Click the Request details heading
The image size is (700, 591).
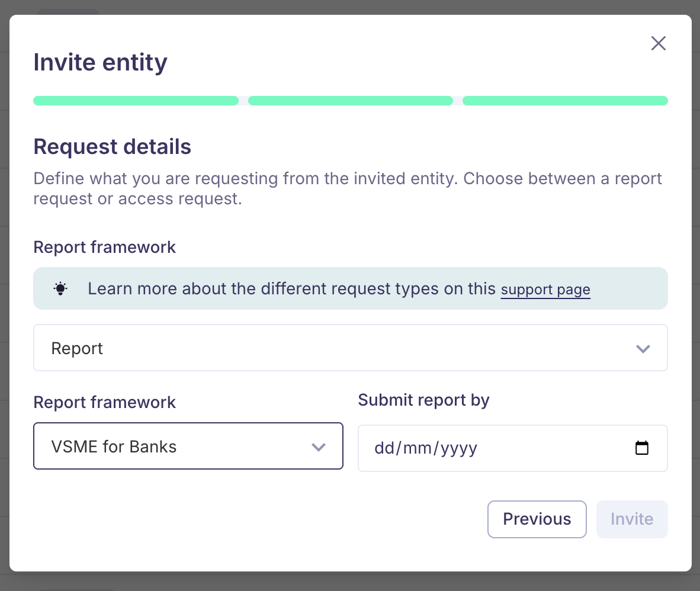(x=112, y=146)
